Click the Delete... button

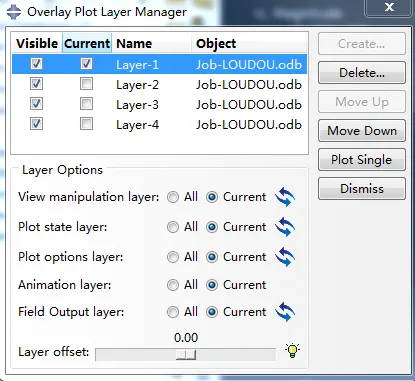(x=362, y=73)
